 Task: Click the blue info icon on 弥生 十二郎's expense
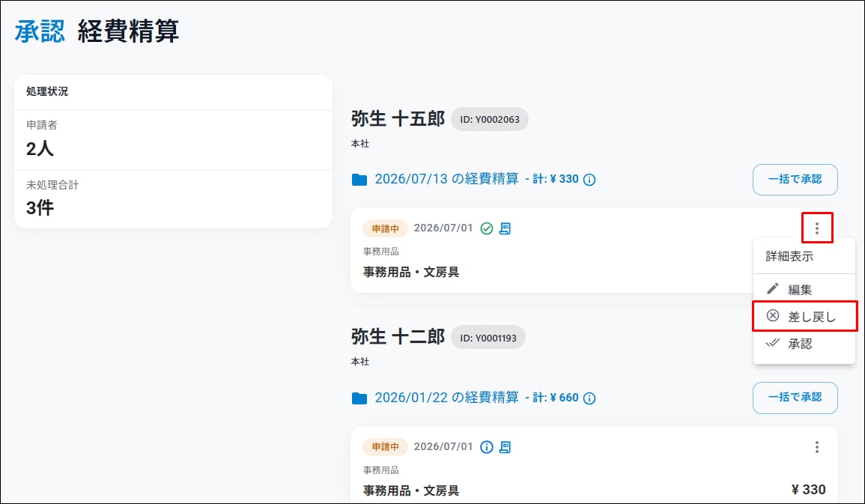click(487, 447)
